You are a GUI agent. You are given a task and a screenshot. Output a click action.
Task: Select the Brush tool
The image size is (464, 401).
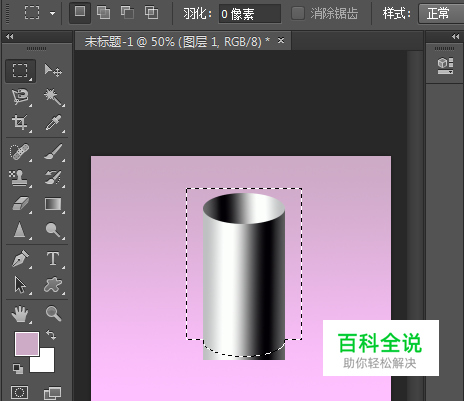pos(53,152)
